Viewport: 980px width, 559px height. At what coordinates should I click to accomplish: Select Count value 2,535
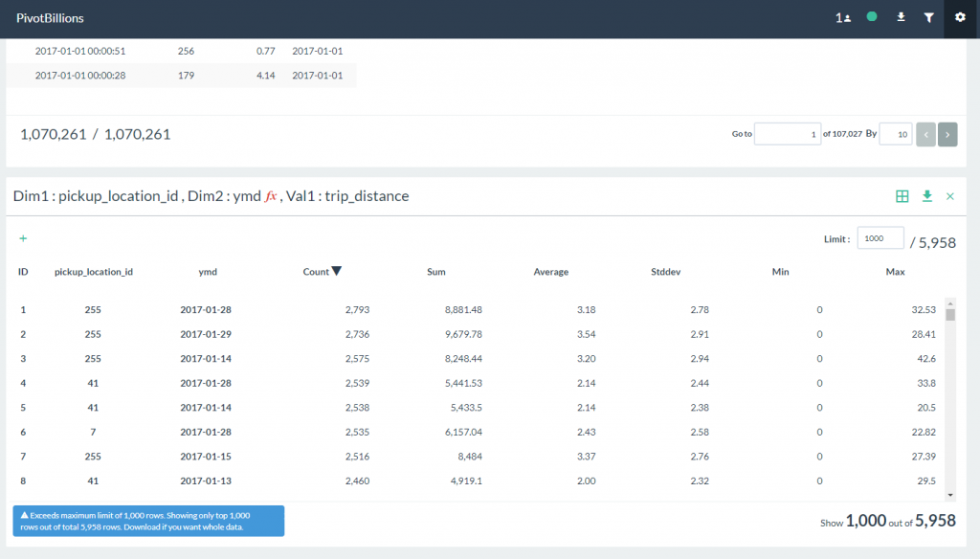[x=357, y=432]
